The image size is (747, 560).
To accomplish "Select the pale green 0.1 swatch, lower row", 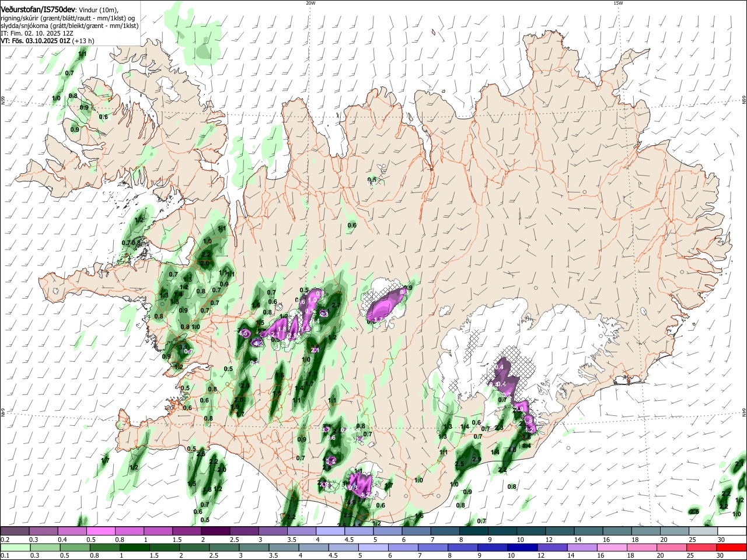I will [16, 547].
